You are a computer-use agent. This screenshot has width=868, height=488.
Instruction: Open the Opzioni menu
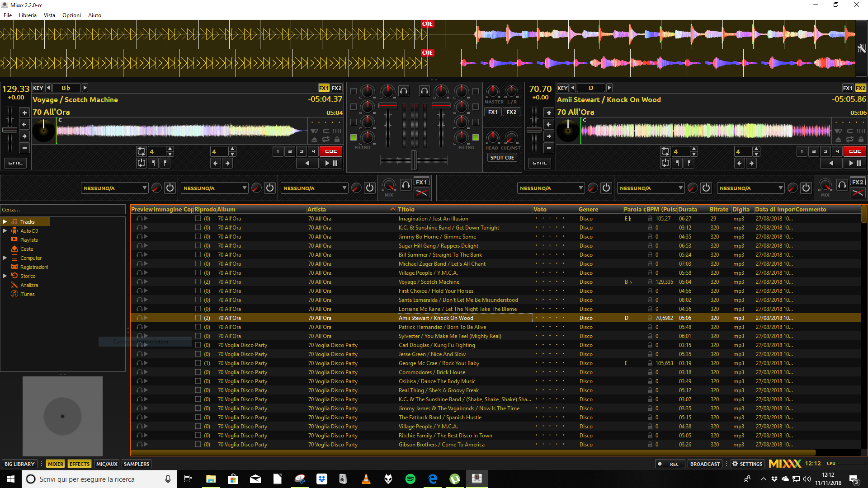71,15
